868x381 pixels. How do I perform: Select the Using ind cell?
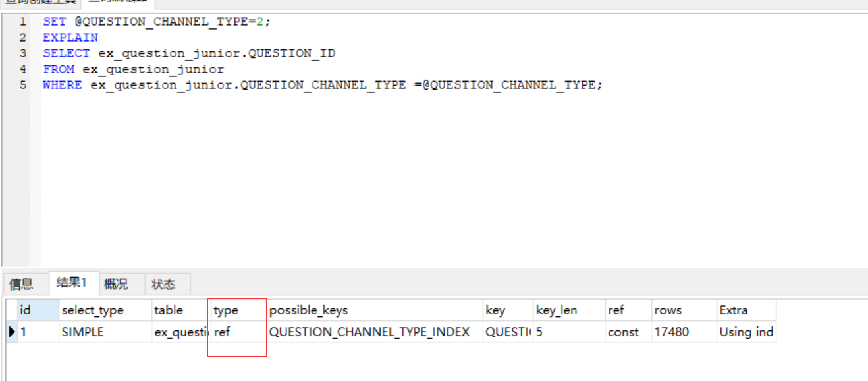(746, 332)
